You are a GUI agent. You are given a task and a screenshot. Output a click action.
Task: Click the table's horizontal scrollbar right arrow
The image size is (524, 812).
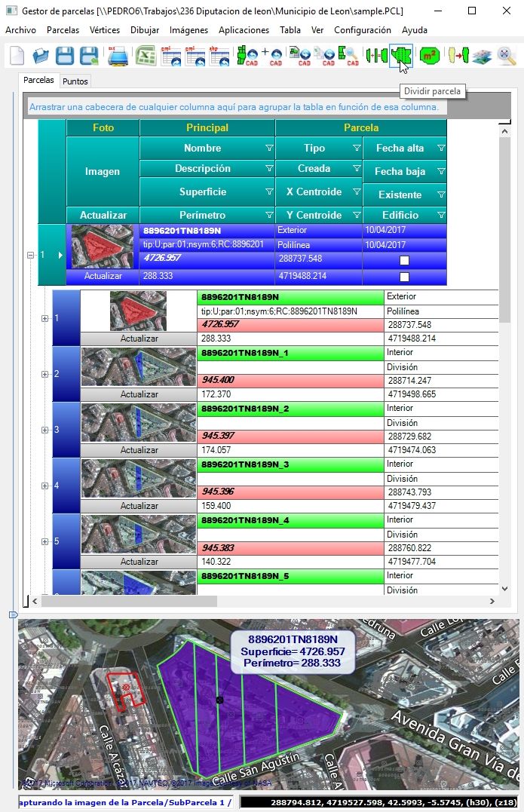pyautogui.click(x=492, y=601)
